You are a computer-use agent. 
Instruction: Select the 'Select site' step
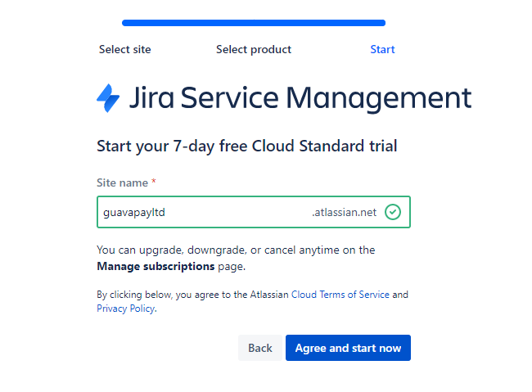tap(125, 50)
